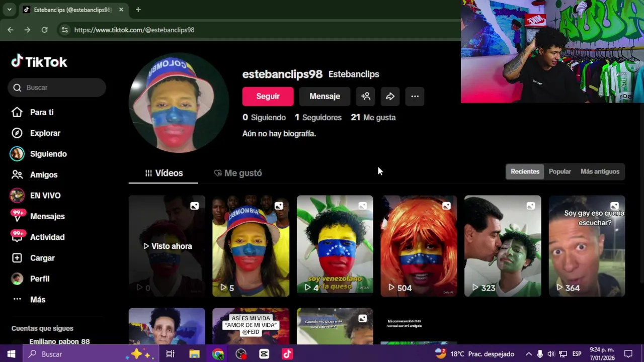
Task: Click the Buscar search field in TikTok
Action: pos(57,87)
